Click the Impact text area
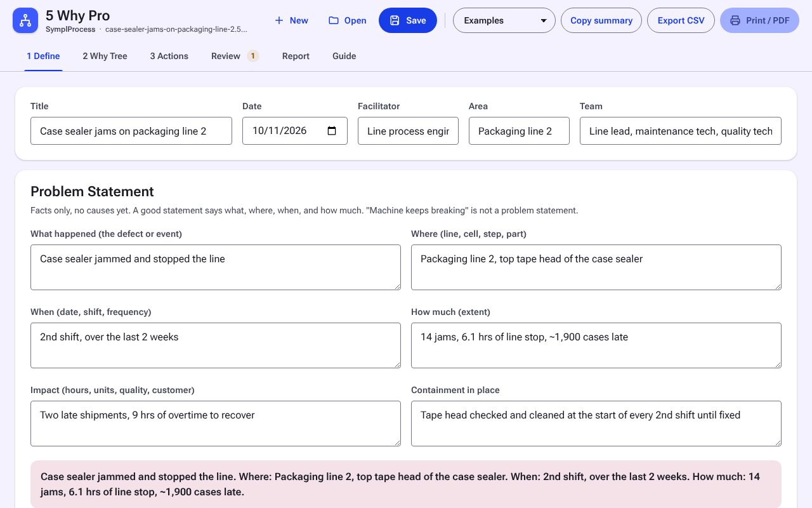Image resolution: width=812 pixels, height=508 pixels. point(216,424)
